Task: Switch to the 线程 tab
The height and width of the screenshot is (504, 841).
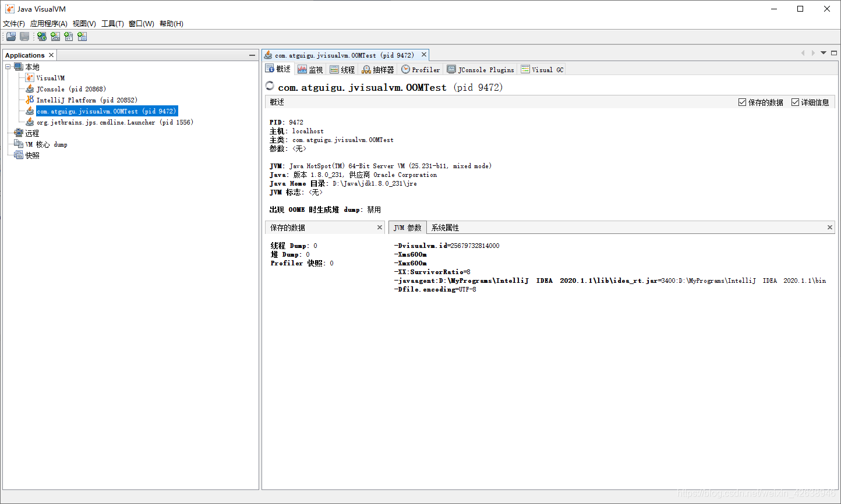Action: click(x=342, y=69)
